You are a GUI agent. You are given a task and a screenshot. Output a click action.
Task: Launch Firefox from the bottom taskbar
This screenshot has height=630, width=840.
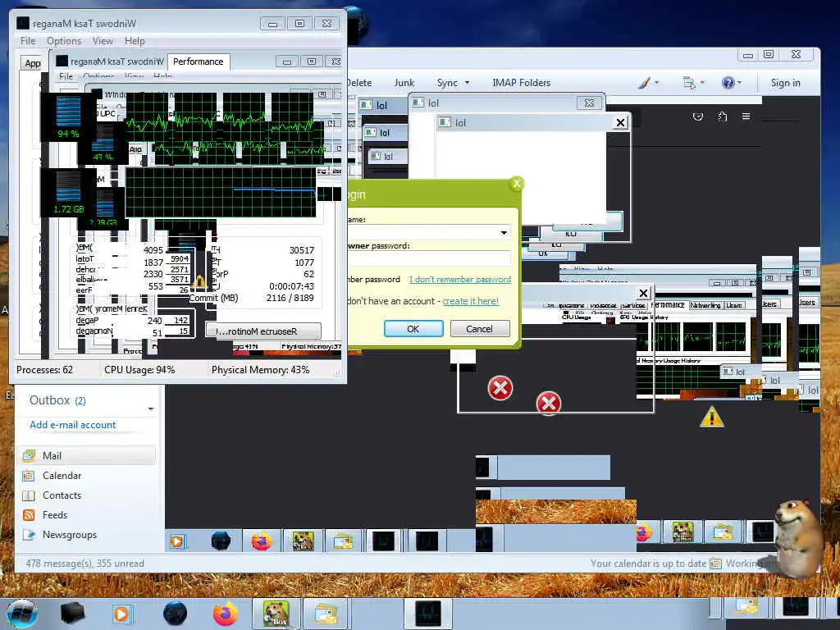coord(226,614)
